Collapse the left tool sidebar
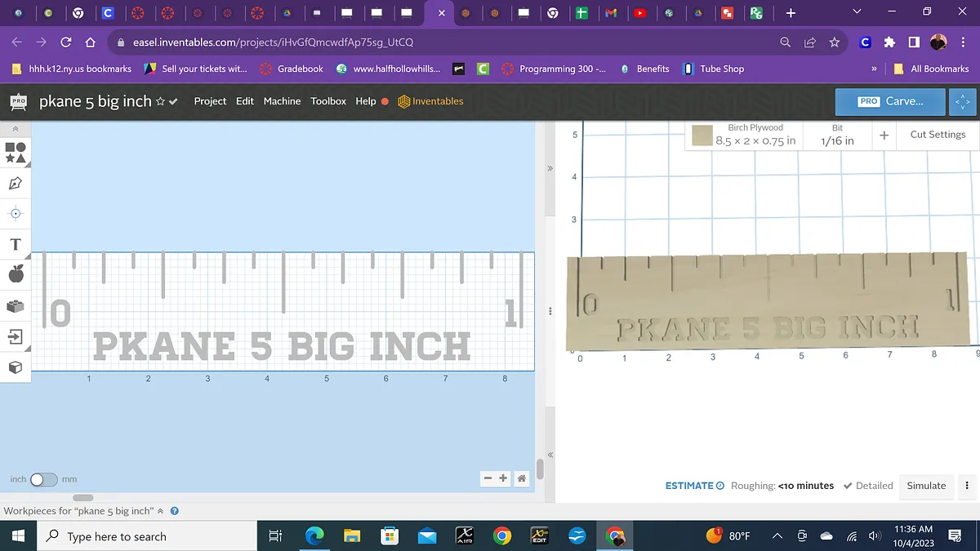The height and width of the screenshot is (551, 980). point(16,129)
